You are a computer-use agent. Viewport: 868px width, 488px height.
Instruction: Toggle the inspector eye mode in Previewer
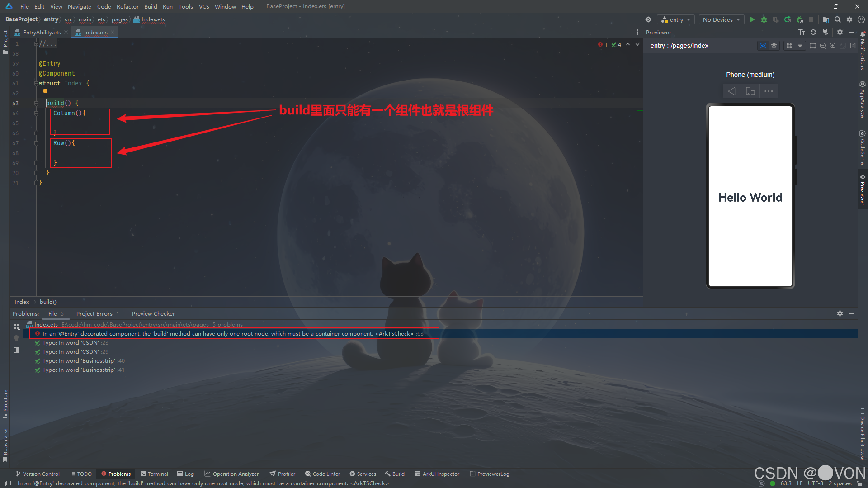coord(763,46)
